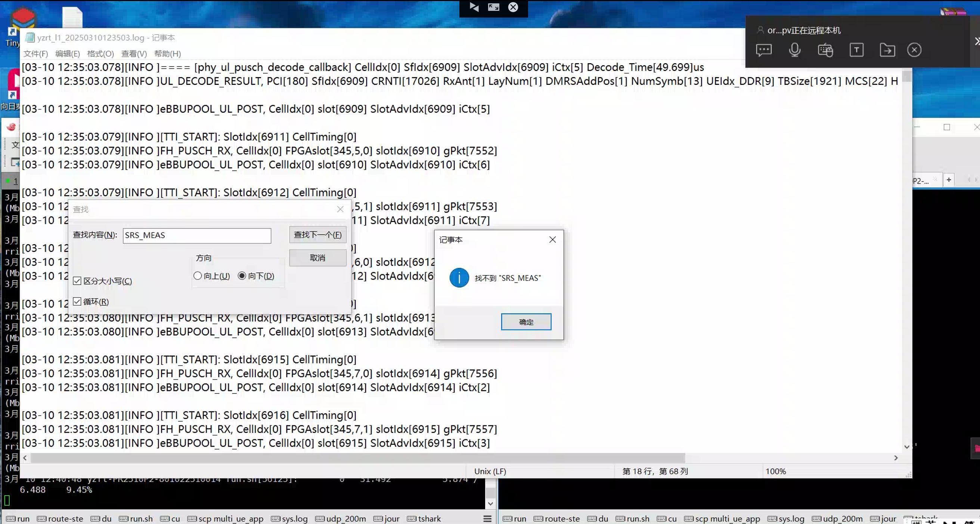Image resolution: width=980 pixels, height=524 pixels.
Task: Click 'run.sh' quick command in right terminal
Action: click(632, 518)
